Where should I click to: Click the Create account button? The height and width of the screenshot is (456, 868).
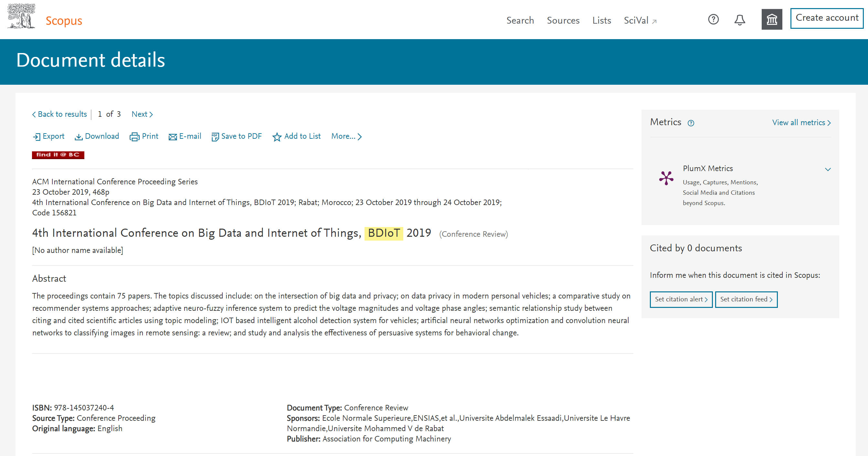[x=827, y=18]
